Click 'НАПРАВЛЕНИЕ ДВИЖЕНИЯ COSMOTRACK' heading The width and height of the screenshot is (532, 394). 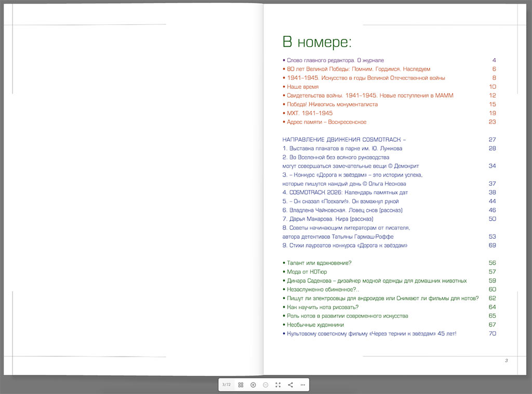pyautogui.click(x=344, y=140)
